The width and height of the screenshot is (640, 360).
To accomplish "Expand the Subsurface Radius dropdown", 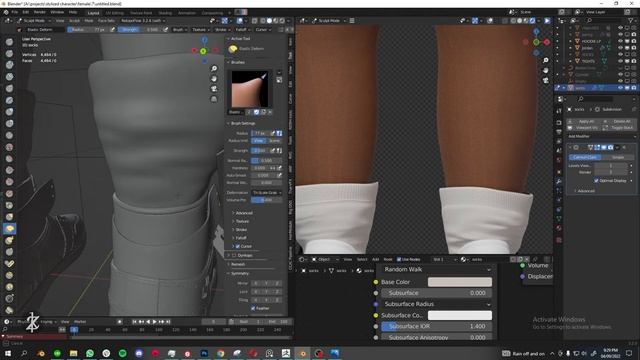I will pyautogui.click(x=436, y=304).
